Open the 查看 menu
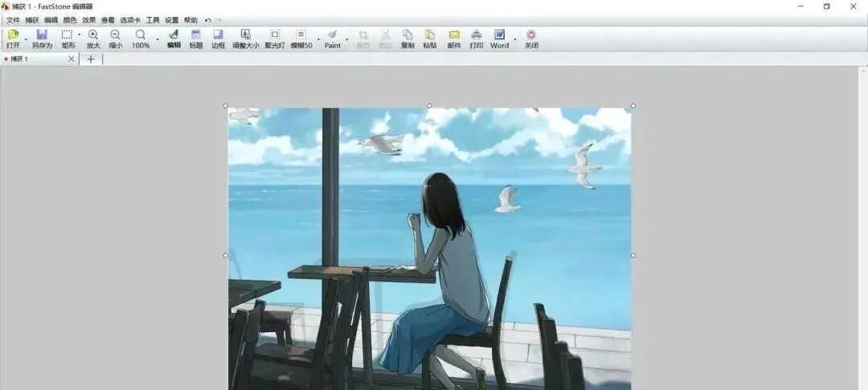This screenshot has width=868, height=390. (108, 20)
